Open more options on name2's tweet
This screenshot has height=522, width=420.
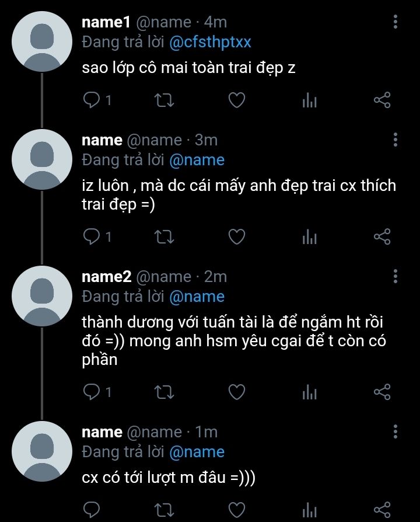[395, 277]
